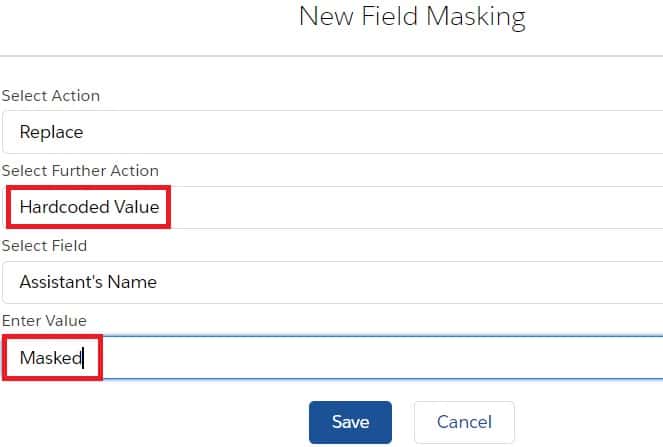Open the Select Field dropdown
The height and width of the screenshot is (447, 663).
pyautogui.click(x=330, y=282)
